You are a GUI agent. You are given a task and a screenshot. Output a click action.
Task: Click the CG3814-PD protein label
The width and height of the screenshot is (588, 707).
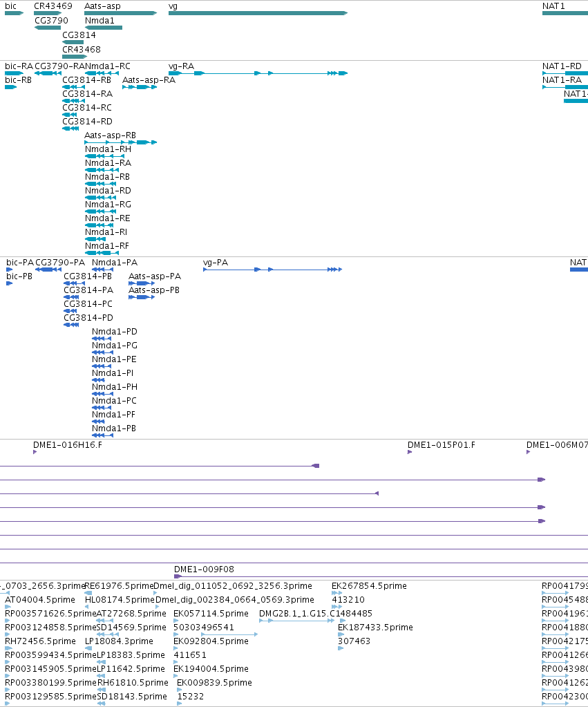pos(88,318)
